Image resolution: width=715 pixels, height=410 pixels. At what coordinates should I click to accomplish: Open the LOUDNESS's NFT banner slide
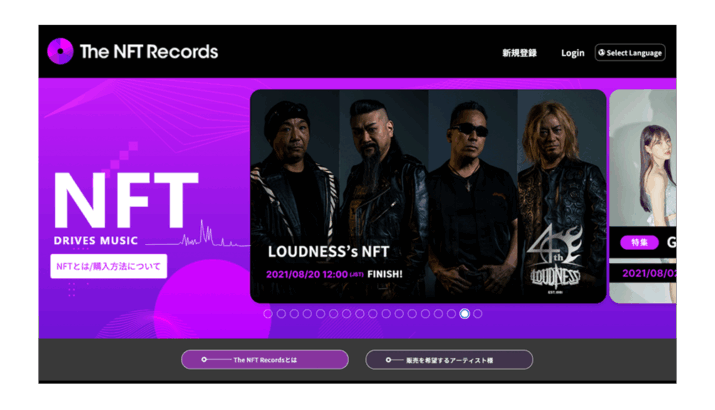428,196
